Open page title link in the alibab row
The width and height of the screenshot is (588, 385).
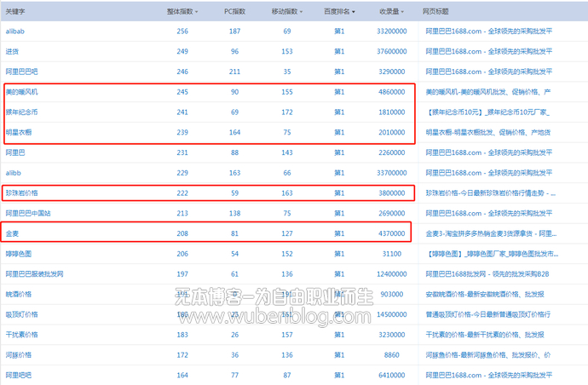click(x=489, y=32)
